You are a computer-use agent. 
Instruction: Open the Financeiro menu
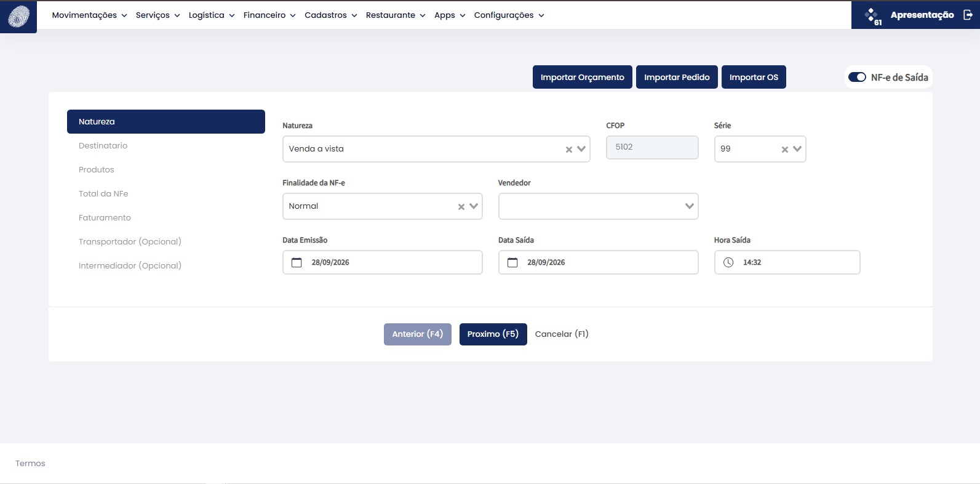pyautogui.click(x=269, y=15)
